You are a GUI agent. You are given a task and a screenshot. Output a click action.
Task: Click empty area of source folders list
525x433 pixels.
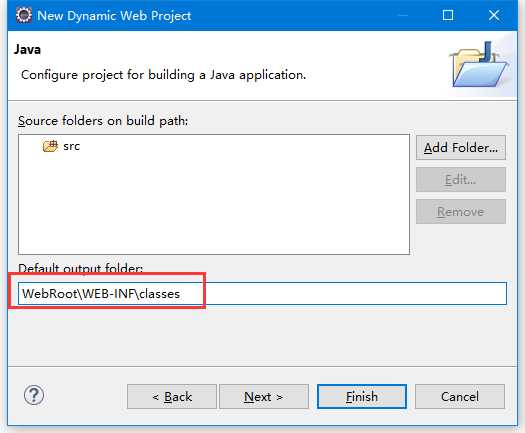214,208
